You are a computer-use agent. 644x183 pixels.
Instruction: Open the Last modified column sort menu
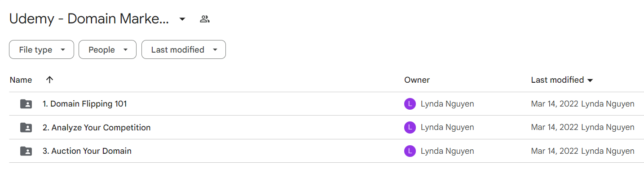click(x=562, y=80)
